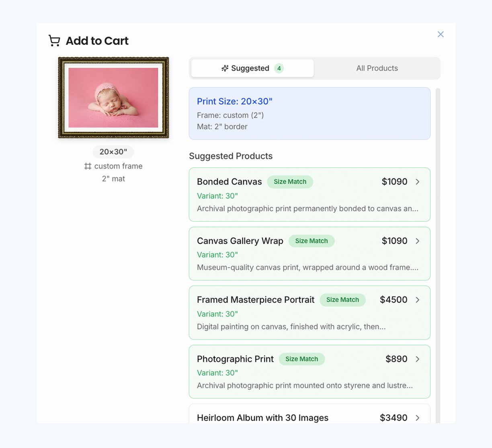
Task: Open Photographic Print chevron arrow
Action: coord(418,359)
